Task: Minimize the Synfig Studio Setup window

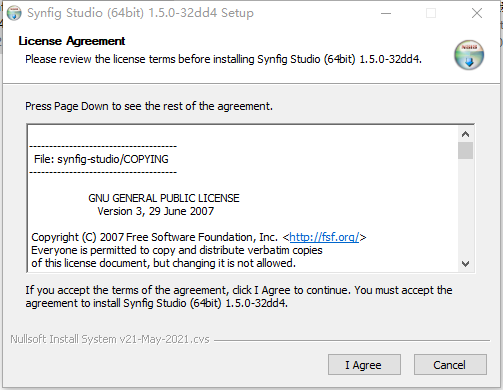Action: coord(386,13)
